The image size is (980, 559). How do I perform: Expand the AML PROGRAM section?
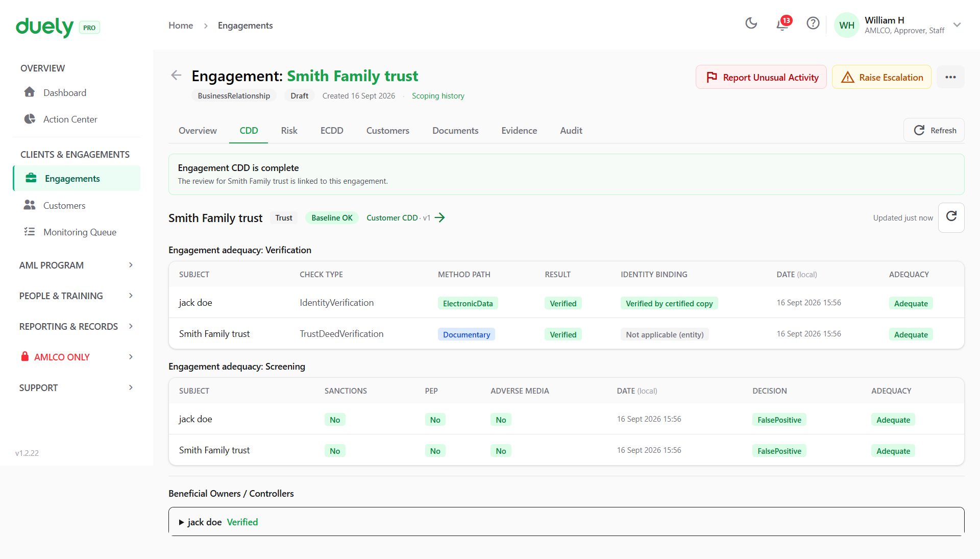(77, 265)
